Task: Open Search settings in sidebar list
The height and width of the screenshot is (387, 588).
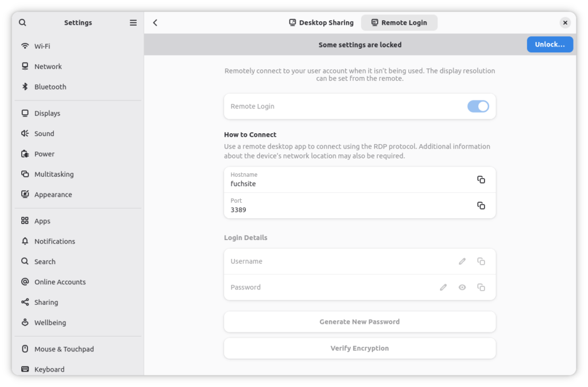Action: point(78,261)
